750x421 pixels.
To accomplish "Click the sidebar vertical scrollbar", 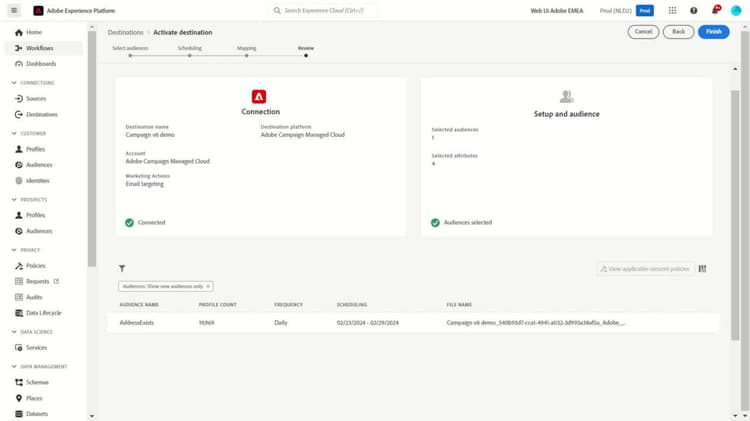I will click(x=92, y=148).
